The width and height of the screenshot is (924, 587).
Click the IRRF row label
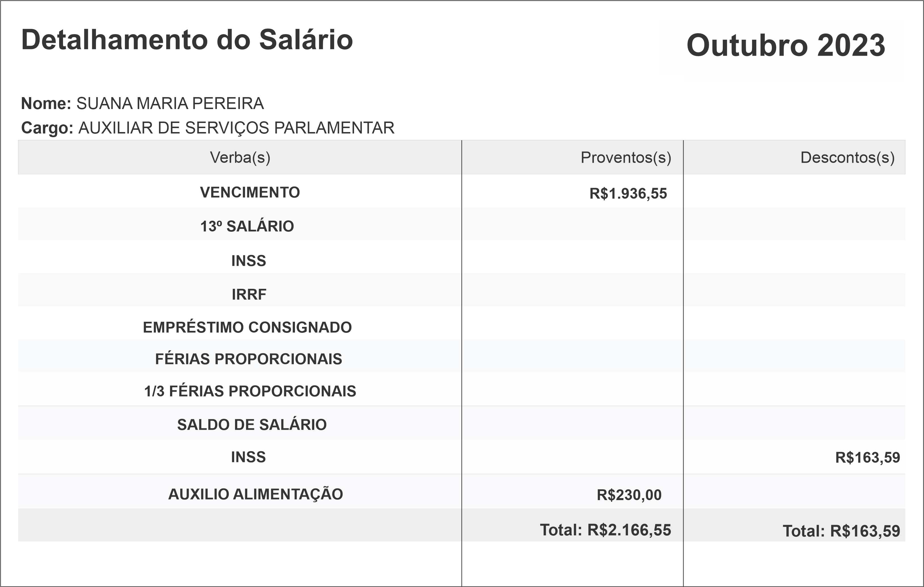pos(249,294)
